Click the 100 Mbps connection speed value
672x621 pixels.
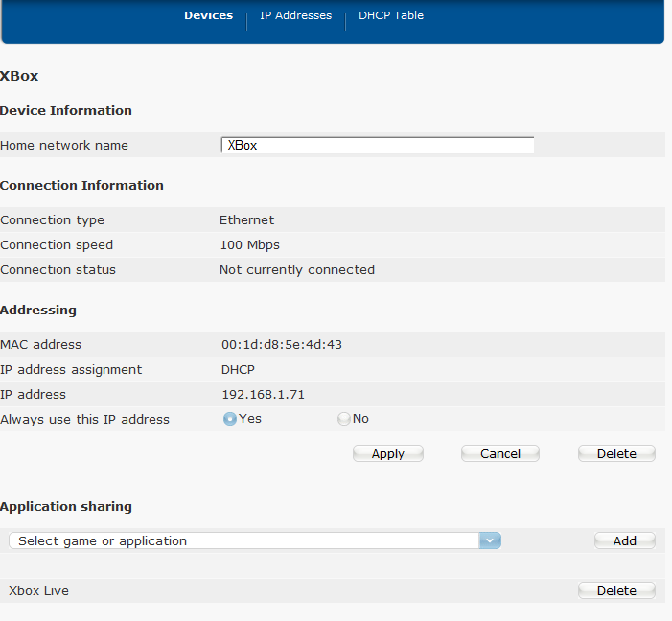tap(249, 245)
